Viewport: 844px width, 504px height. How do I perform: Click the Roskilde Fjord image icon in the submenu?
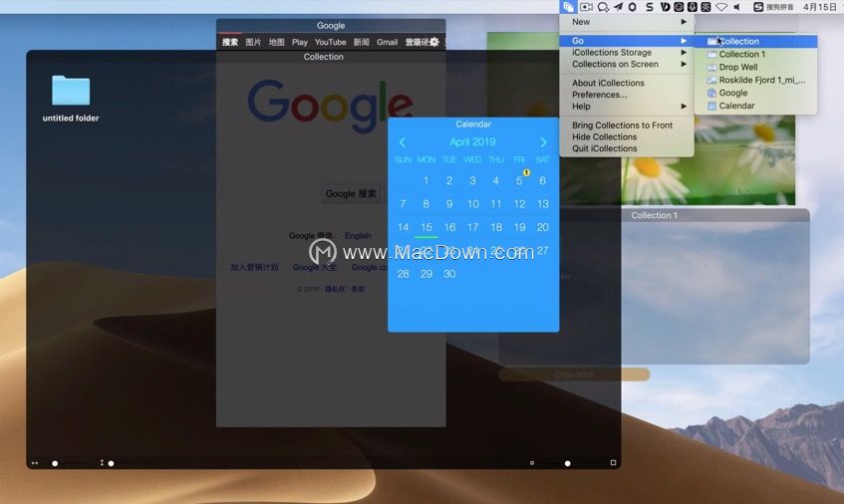(x=711, y=80)
